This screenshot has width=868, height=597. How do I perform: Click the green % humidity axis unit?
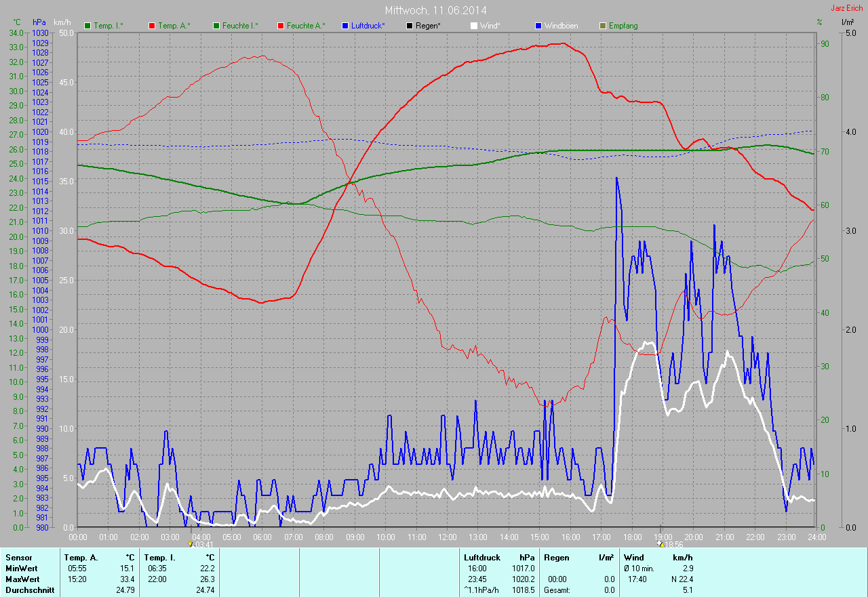819,22
